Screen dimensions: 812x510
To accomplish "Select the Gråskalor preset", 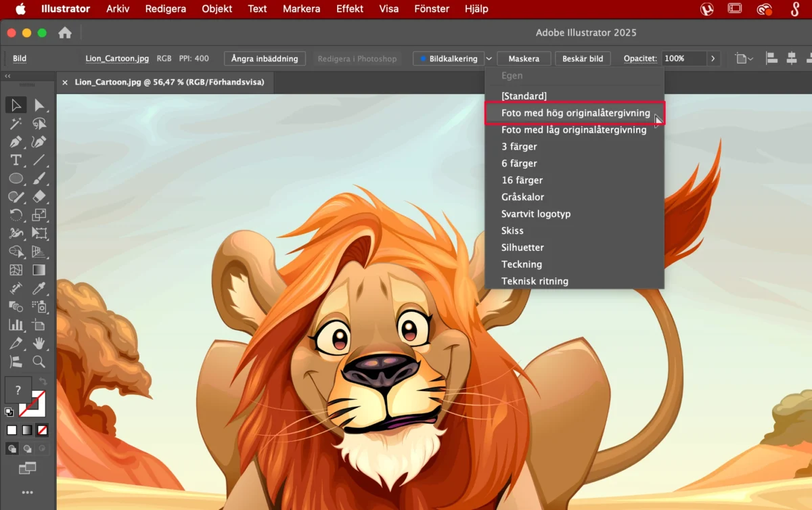I will 522,197.
